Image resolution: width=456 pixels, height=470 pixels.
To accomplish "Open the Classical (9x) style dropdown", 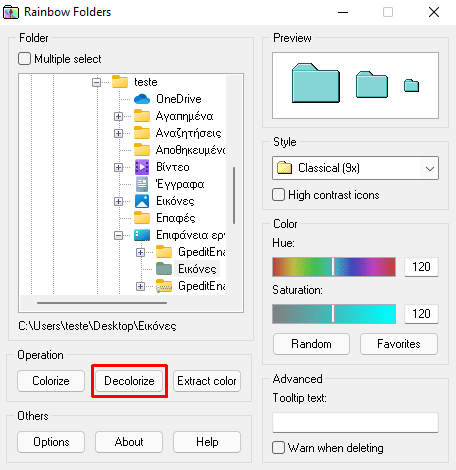I will pos(355,168).
